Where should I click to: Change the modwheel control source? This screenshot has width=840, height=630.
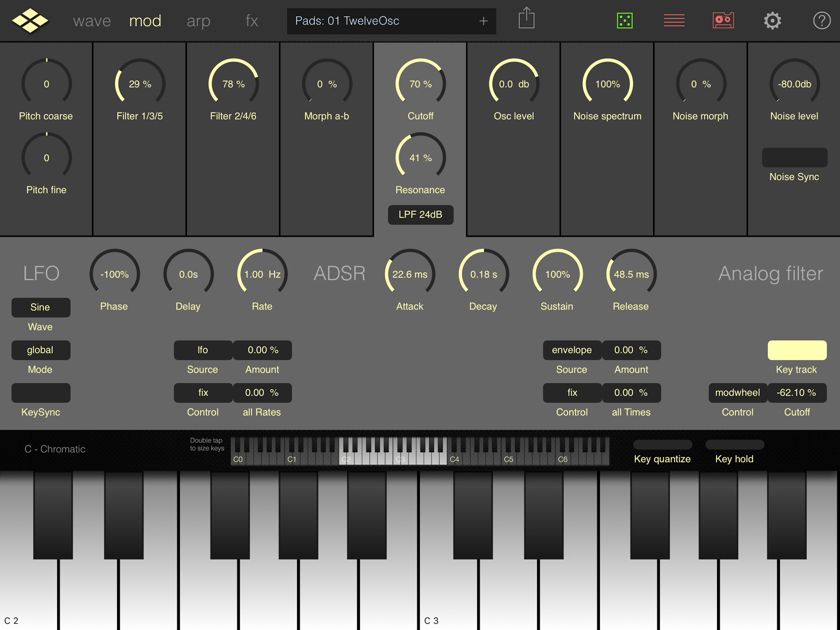click(738, 393)
